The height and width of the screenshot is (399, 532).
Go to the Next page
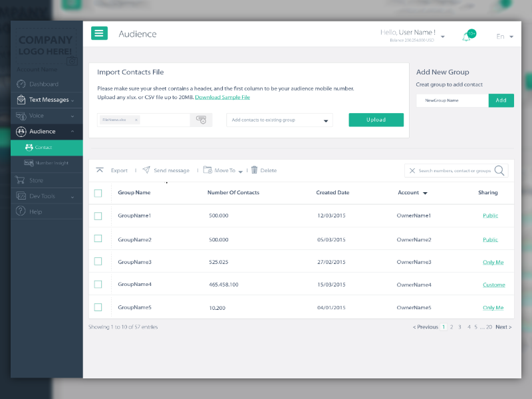[x=503, y=327]
